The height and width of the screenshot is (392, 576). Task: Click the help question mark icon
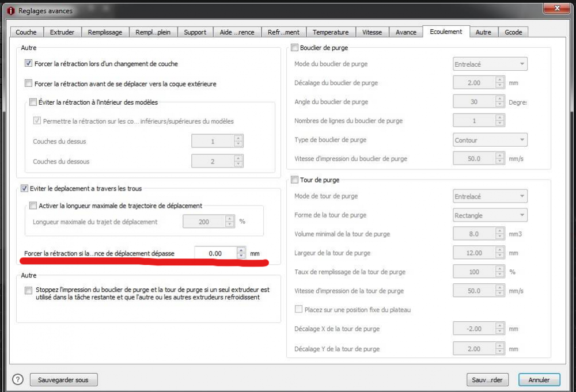tap(18, 379)
